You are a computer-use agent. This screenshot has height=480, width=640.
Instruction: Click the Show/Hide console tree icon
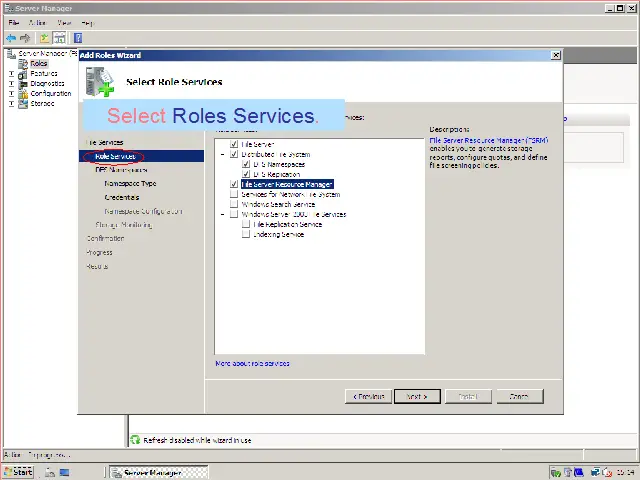pyautogui.click(x=60, y=38)
